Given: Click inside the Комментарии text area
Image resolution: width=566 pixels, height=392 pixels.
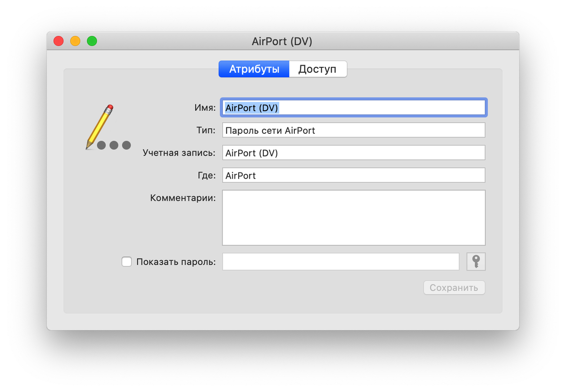Looking at the screenshot, I should tap(354, 218).
